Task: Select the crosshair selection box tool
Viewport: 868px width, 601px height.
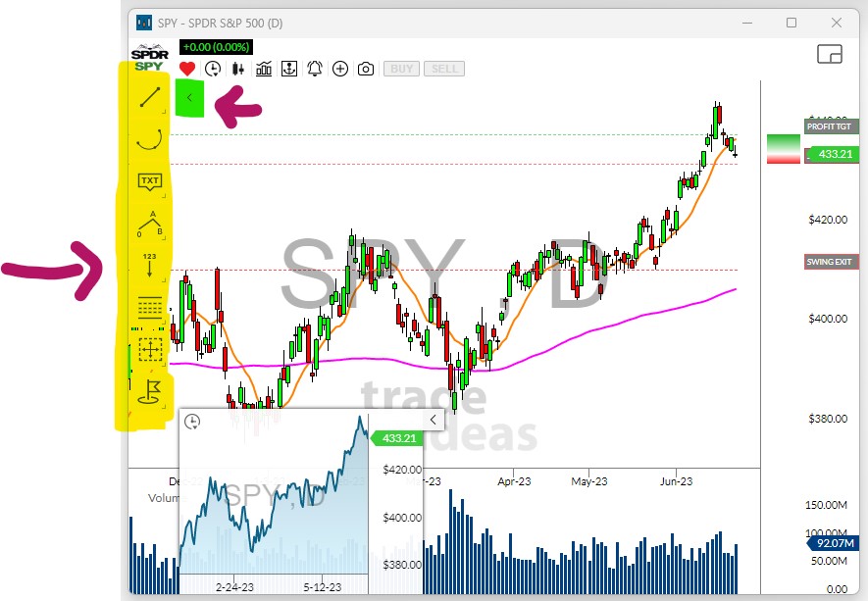Action: tap(150, 350)
